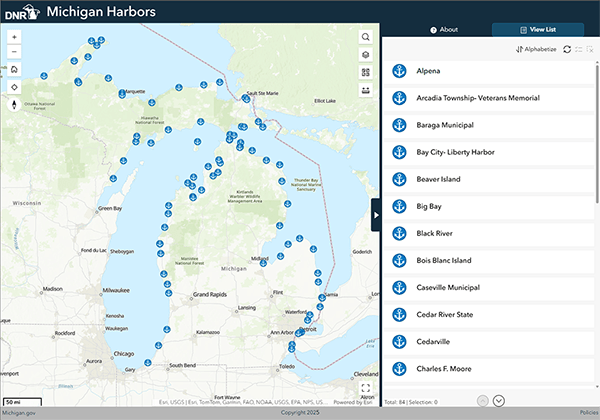Click harbor marker near Midland

pyautogui.click(x=263, y=263)
